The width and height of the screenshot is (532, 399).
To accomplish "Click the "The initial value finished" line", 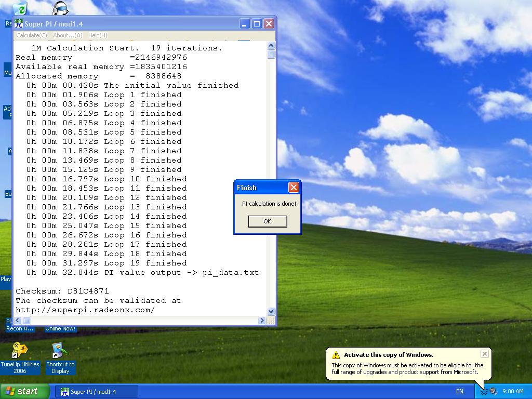I will coord(132,86).
